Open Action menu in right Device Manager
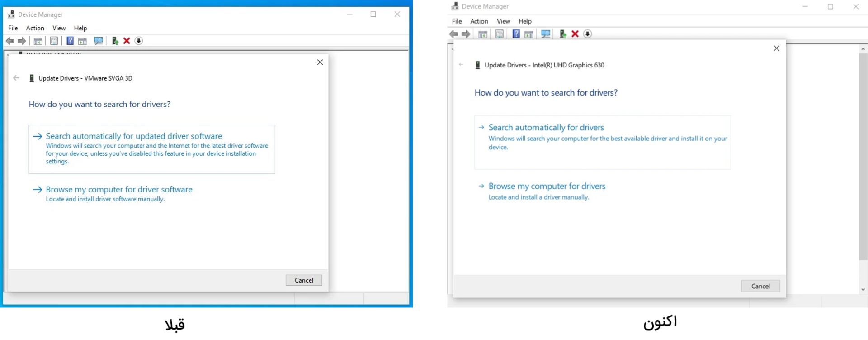This screenshot has width=868, height=340. coord(479,21)
